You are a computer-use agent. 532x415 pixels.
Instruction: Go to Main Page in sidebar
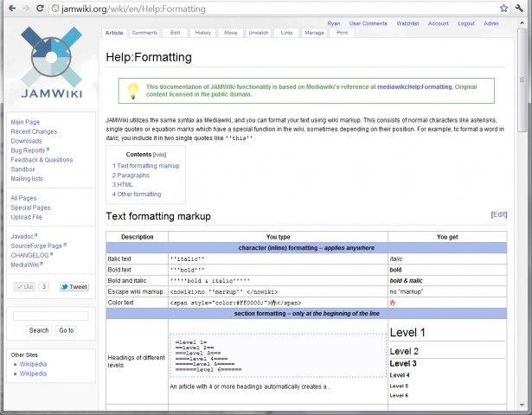25,122
